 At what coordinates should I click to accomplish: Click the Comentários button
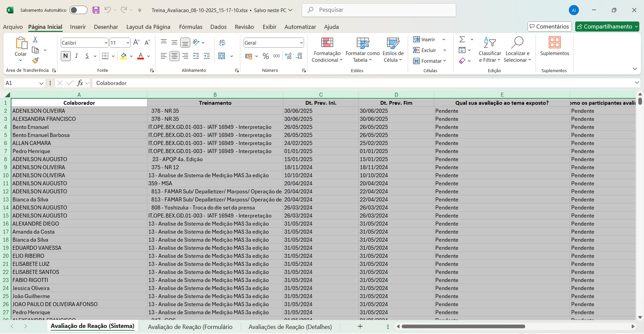click(x=549, y=27)
